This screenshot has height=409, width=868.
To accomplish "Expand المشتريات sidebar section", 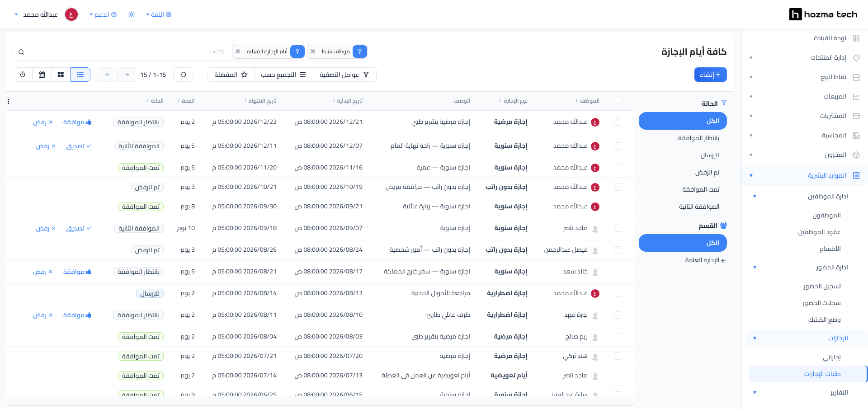I will click(805, 116).
